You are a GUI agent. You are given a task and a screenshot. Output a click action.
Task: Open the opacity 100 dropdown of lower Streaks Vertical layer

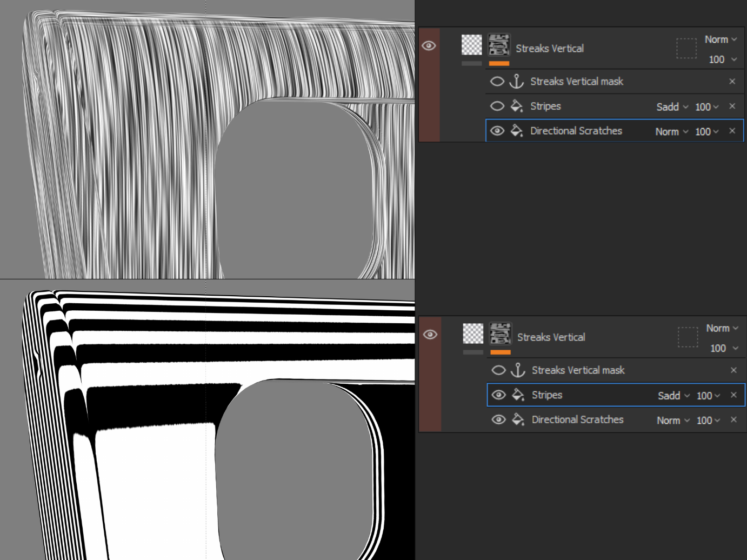coord(724,348)
